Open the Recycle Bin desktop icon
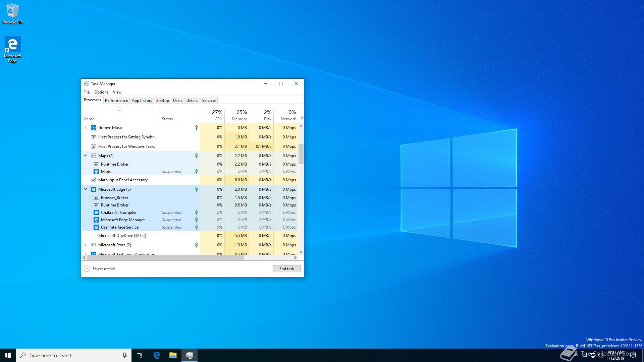The height and width of the screenshot is (362, 644). [13, 14]
